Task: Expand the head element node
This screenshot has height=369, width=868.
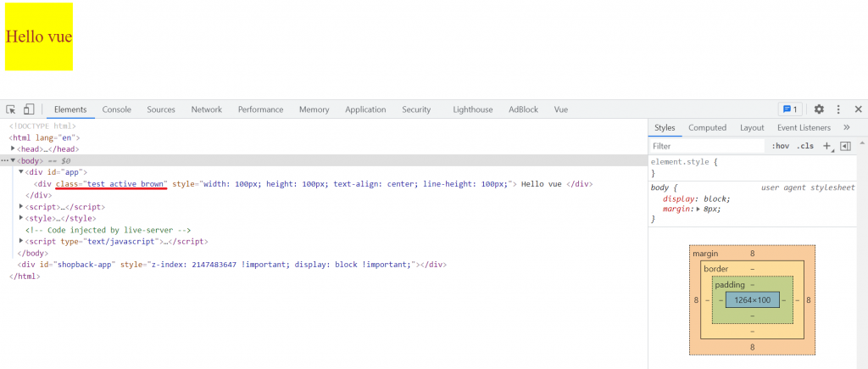Action: (x=14, y=148)
